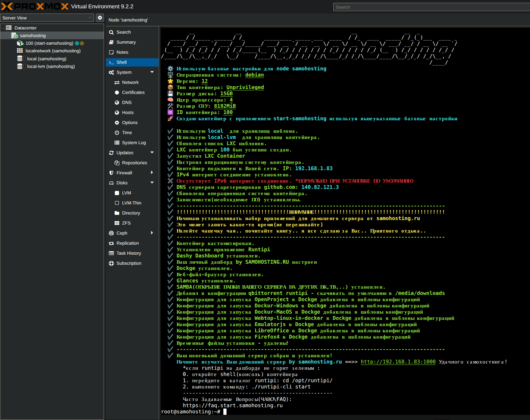The width and height of the screenshot is (530, 420).
Task: Open the ZFS disks page
Action: coord(132,223)
